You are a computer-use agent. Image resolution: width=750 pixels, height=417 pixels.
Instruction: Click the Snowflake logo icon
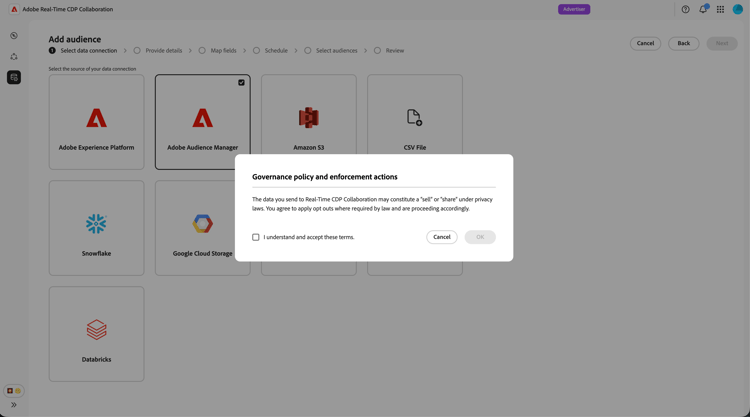click(x=96, y=224)
